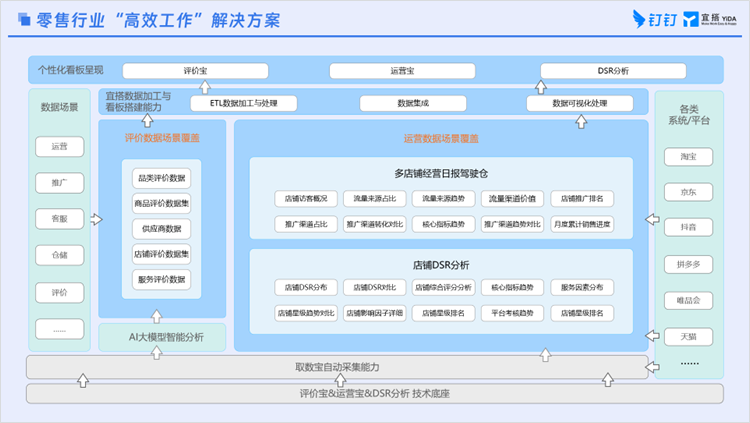
Task: Open the 流量来源趋势 card
Action: tap(443, 199)
